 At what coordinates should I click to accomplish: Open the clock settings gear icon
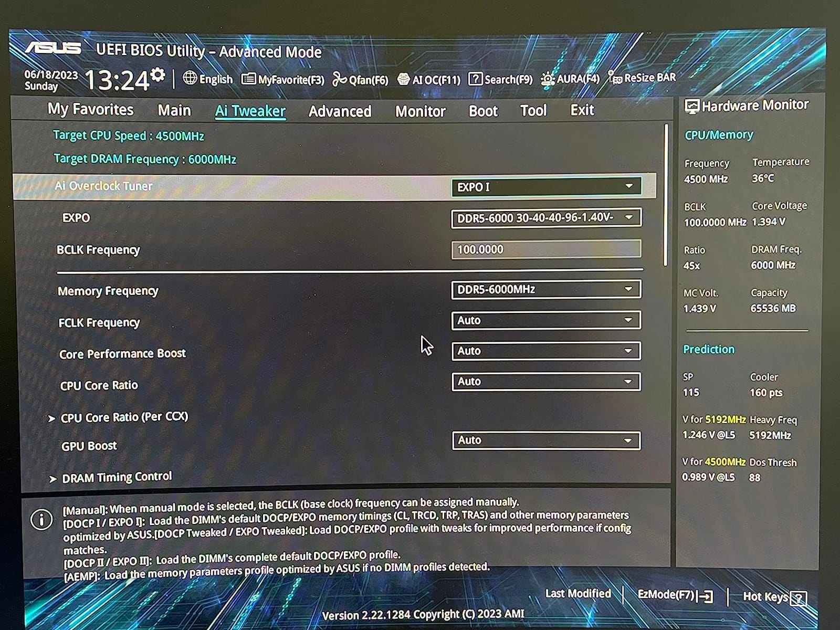(157, 75)
